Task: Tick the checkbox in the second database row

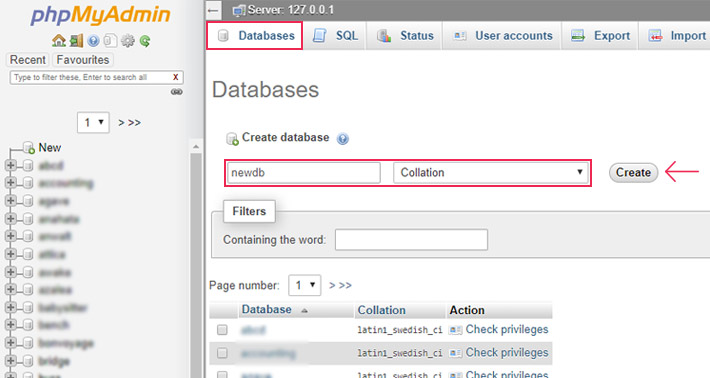Action: [x=222, y=353]
